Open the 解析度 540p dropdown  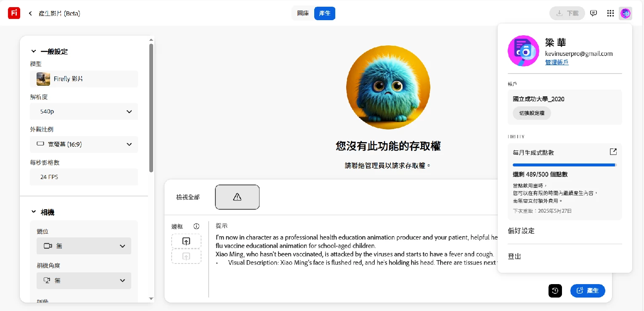[84, 111]
